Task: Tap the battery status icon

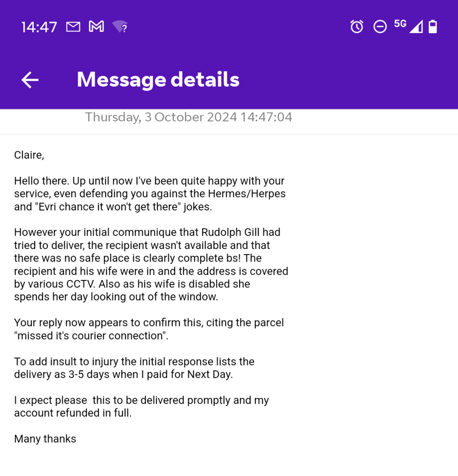Action: pyautogui.click(x=433, y=27)
